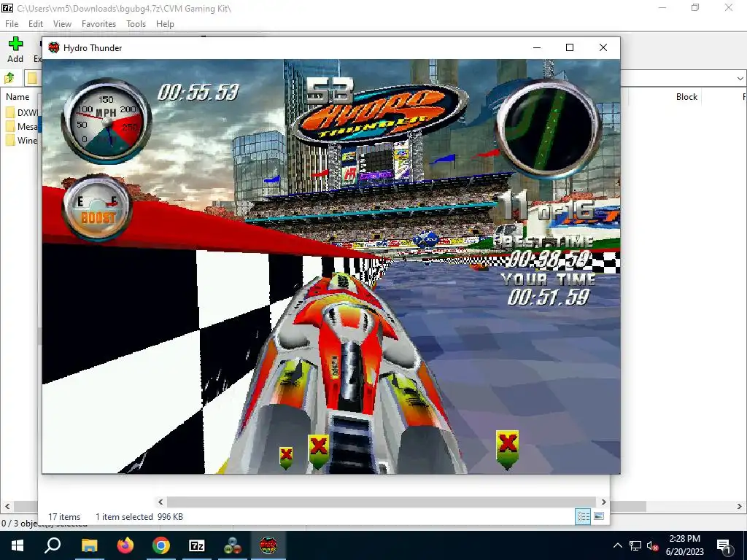This screenshot has width=747, height=560.
Task: Switch to Hydro Thunder in the taskbar
Action: [268, 545]
